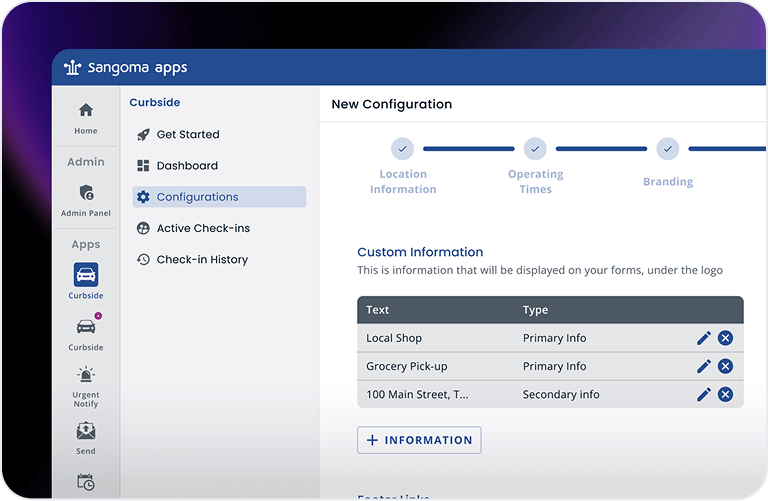Click the Dashboard grid icon
Image resolution: width=768 pixels, height=501 pixels.
[x=143, y=166]
